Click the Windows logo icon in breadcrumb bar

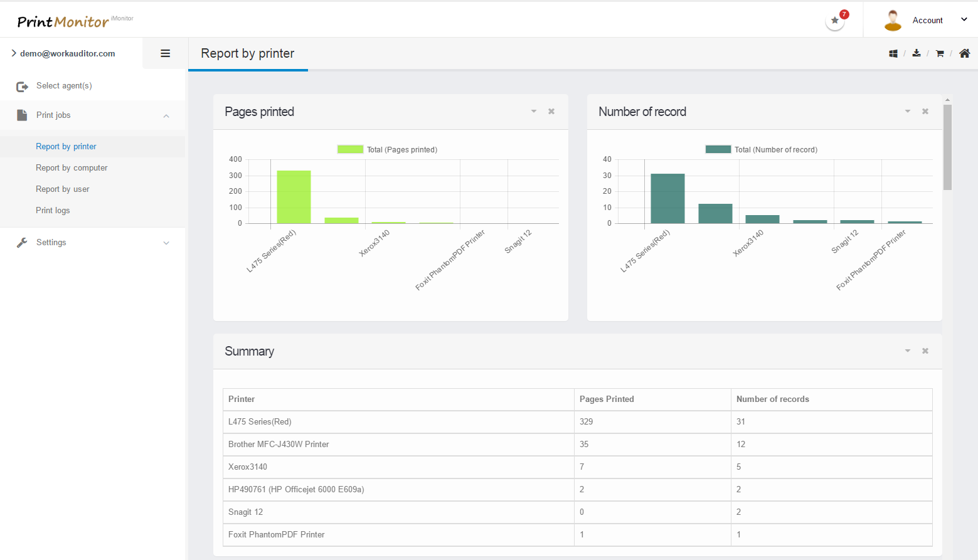(893, 54)
